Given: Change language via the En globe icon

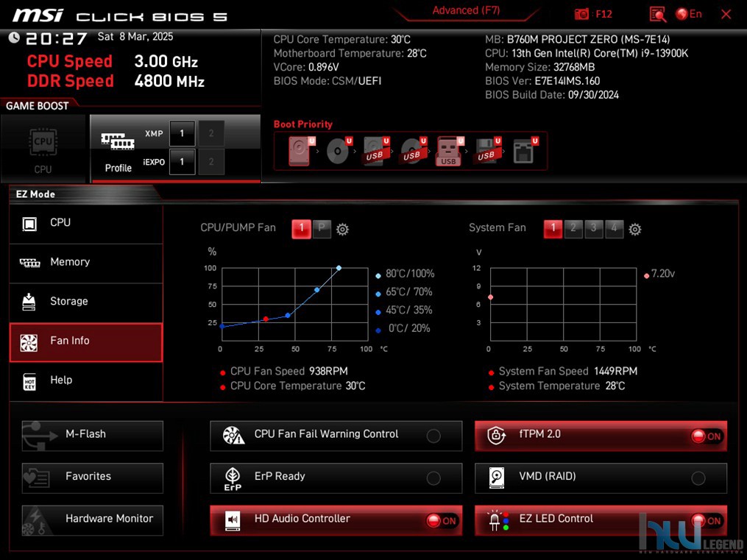Looking at the screenshot, I should 689,14.
